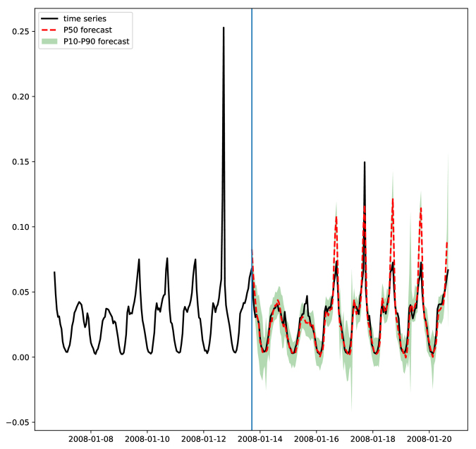The image size is (476, 449).
Task: Click the red dashed P50 legend marker
Action: coord(49,30)
